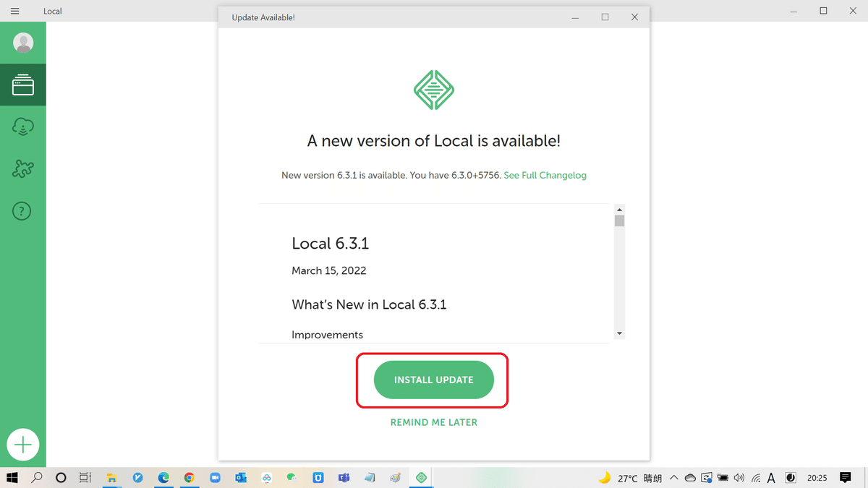Image resolution: width=868 pixels, height=488 pixels.
Task: Click the Local logo in update dialog
Action: click(x=434, y=90)
